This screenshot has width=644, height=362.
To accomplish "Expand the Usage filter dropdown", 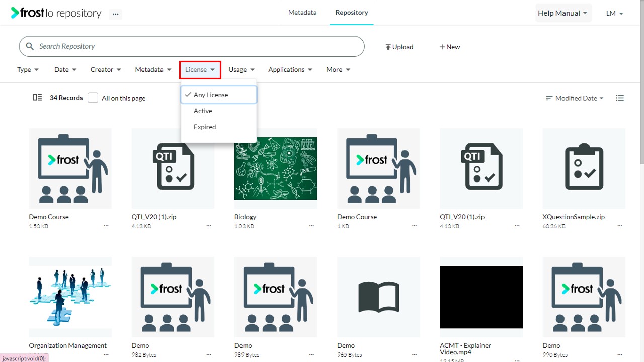I will coord(242,70).
